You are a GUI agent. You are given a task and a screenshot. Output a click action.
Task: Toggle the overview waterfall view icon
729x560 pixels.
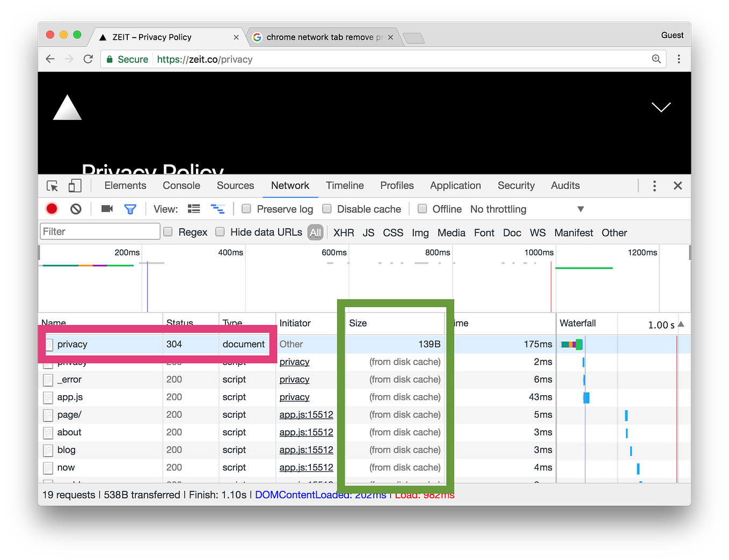tap(217, 209)
